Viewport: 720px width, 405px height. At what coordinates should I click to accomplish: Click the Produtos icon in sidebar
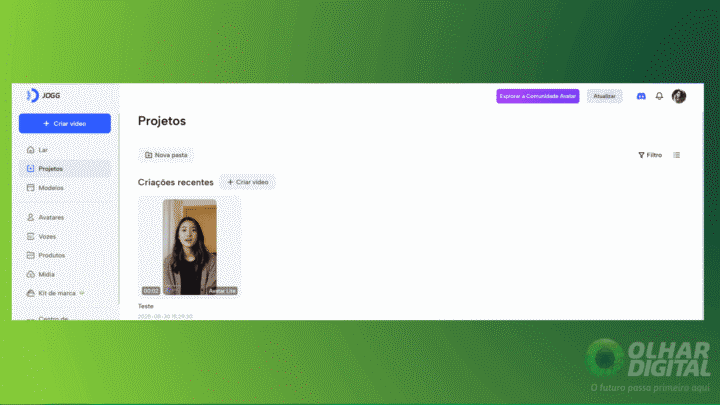click(30, 255)
